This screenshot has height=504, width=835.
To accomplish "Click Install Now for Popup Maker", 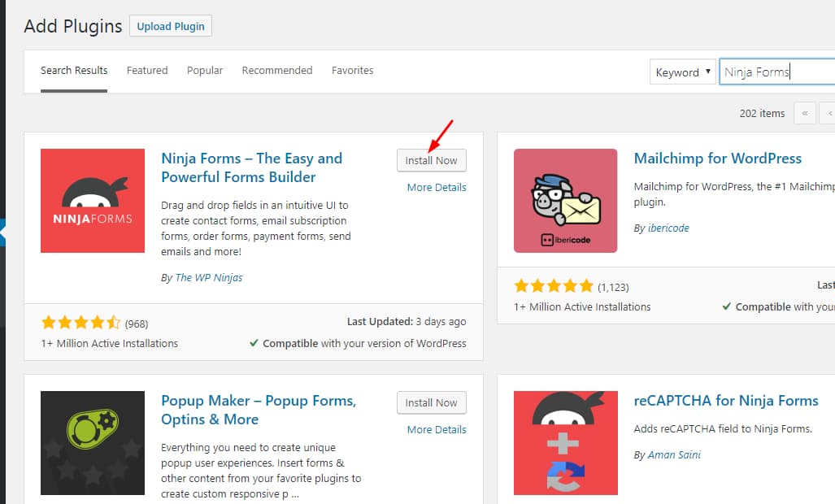I will point(431,402).
